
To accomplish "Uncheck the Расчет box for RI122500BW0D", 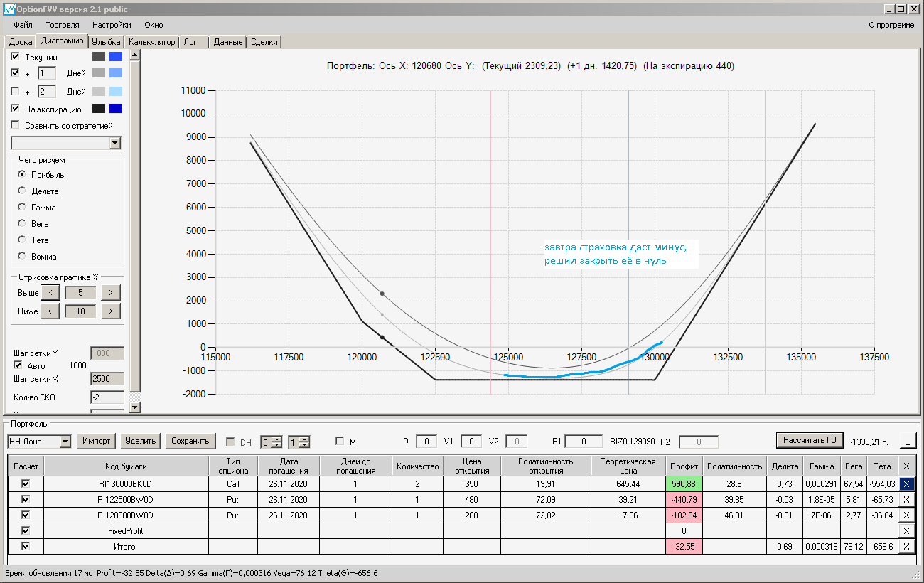I will (26, 499).
